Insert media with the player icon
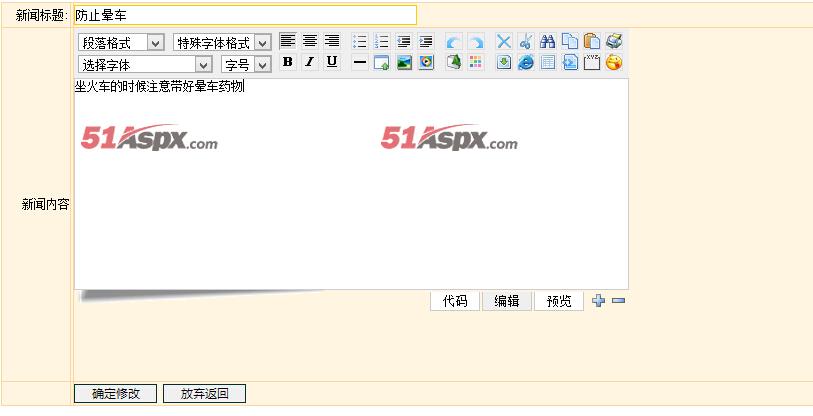The height and width of the screenshot is (416, 813). pos(426,63)
